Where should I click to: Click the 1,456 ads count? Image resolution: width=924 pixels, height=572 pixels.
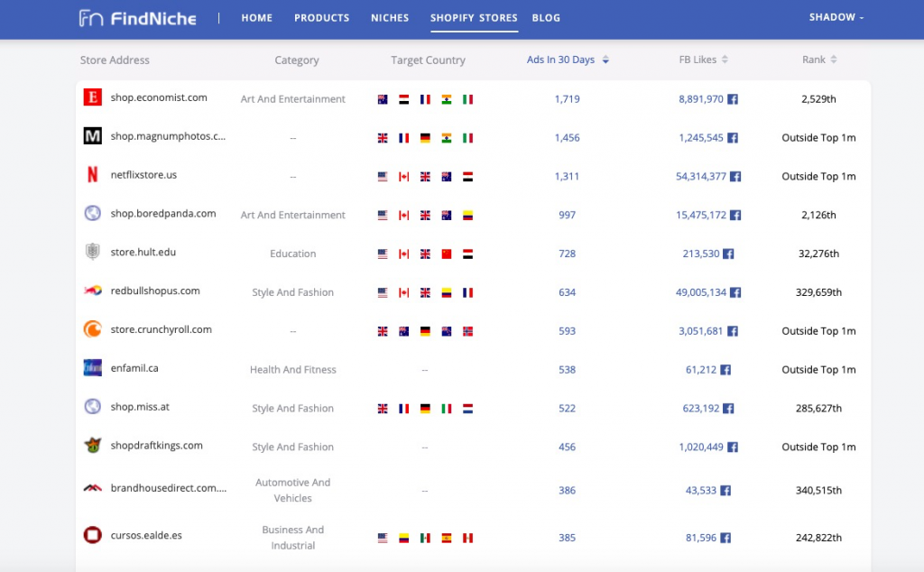(x=567, y=138)
